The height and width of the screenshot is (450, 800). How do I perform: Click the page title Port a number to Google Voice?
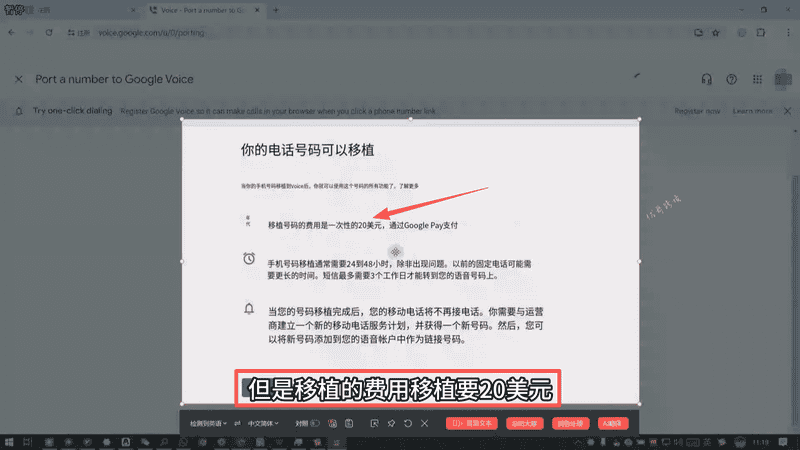pyautogui.click(x=114, y=79)
